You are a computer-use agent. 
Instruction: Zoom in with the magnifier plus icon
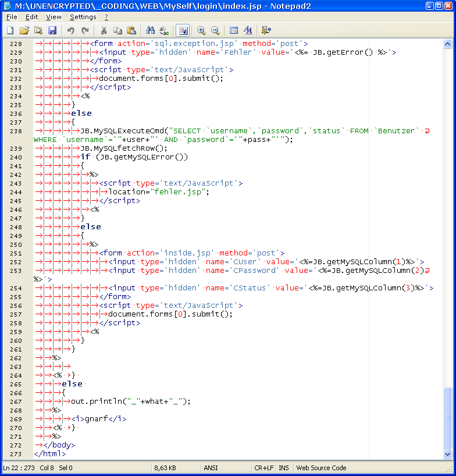(x=201, y=30)
